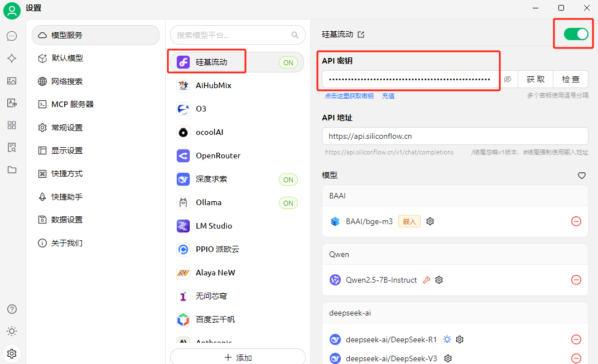598x364 pixels.
Task: Click the BAAI group header
Action: point(455,196)
